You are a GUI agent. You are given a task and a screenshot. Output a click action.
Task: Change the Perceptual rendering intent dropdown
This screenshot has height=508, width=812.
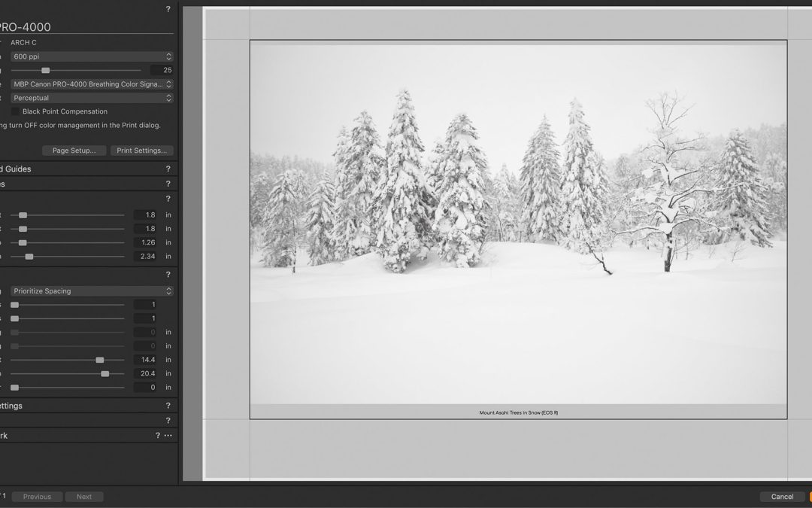click(x=92, y=98)
